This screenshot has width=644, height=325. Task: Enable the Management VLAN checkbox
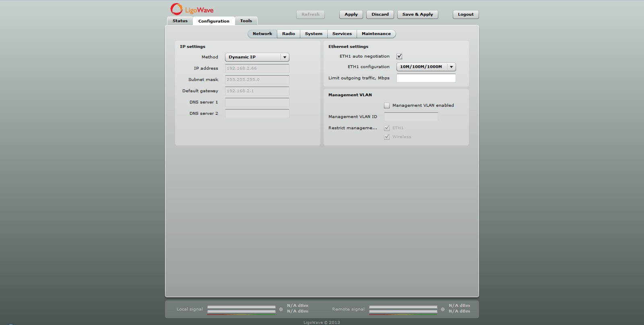(x=387, y=106)
